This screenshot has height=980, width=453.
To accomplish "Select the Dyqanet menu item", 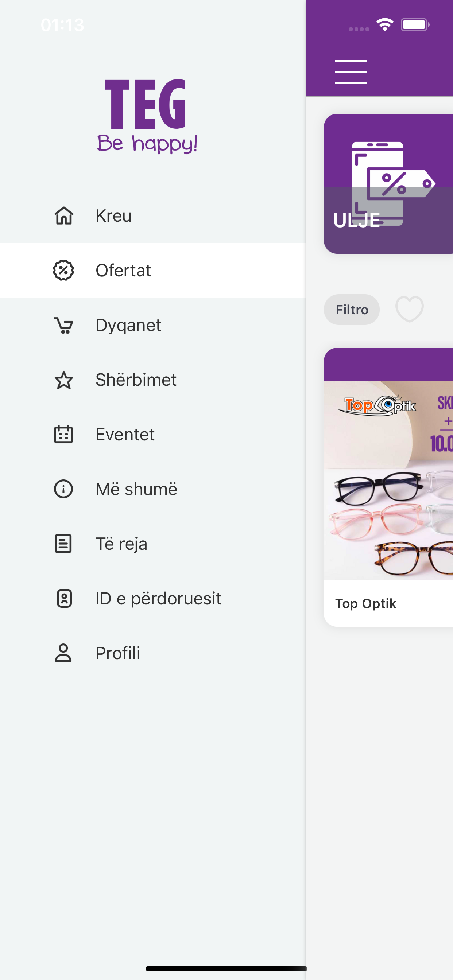I will pyautogui.click(x=128, y=325).
